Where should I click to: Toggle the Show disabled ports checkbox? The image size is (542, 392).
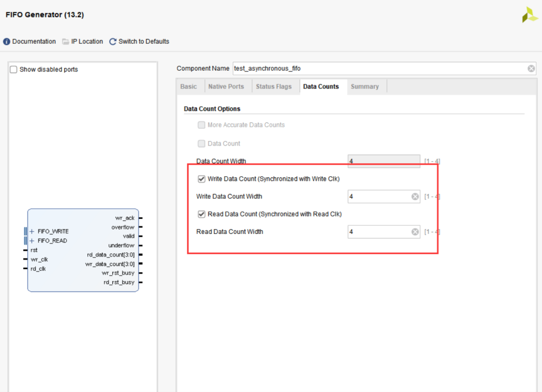pos(14,69)
